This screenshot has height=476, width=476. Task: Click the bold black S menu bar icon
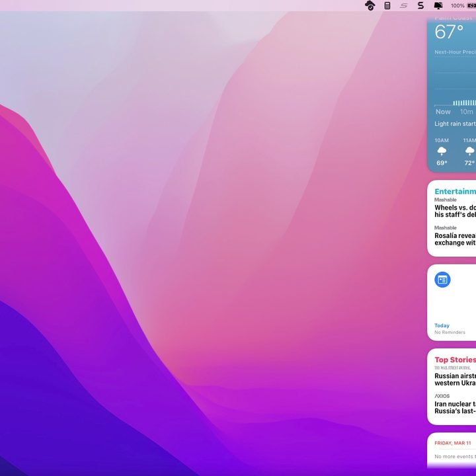[420, 5]
